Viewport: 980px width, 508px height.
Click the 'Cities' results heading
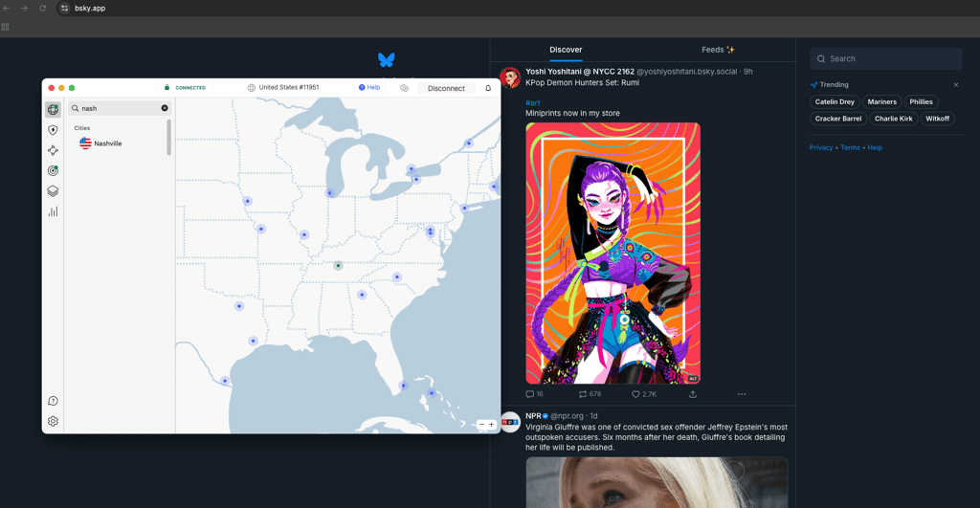82,128
